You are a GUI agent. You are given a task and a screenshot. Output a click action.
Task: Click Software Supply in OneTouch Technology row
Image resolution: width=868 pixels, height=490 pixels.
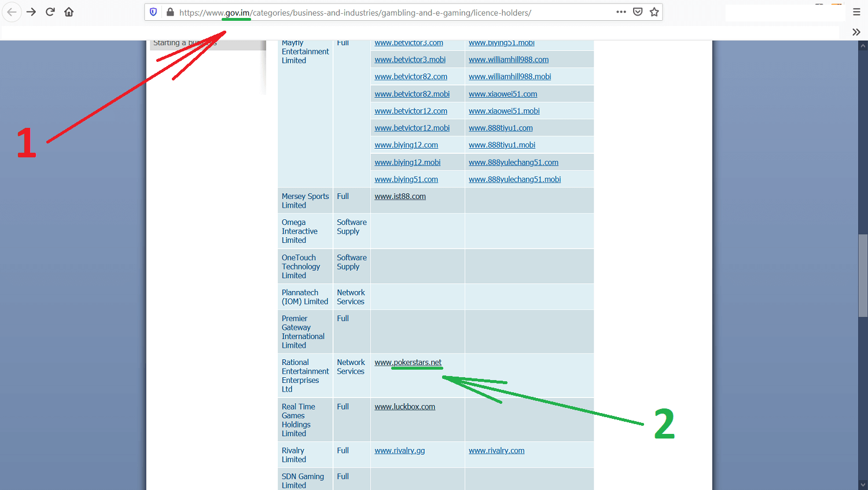352,262
